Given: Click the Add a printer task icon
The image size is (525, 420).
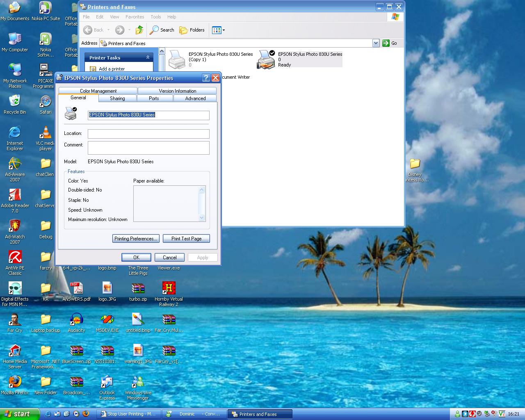Looking at the screenshot, I should coord(93,69).
